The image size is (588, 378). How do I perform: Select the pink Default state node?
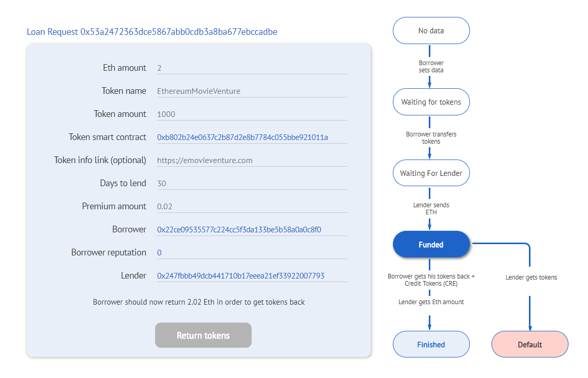coord(530,344)
